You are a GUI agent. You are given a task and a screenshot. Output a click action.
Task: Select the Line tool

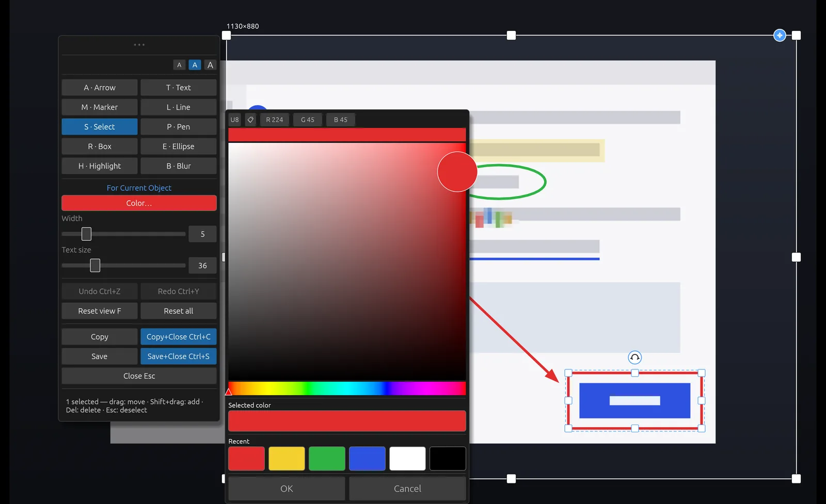tap(179, 107)
